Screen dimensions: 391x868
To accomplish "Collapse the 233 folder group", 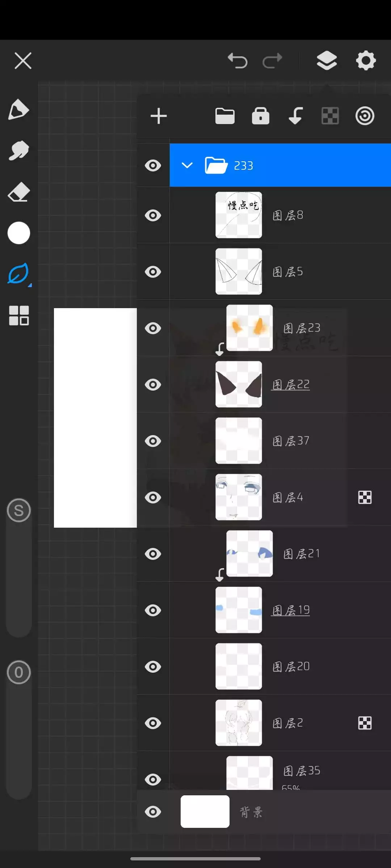I will click(x=187, y=166).
